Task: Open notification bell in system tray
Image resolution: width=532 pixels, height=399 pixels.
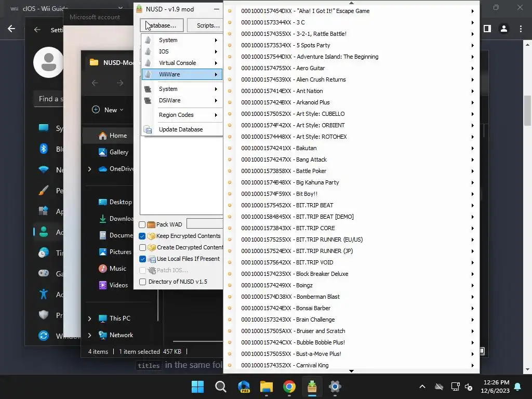Action: click(x=518, y=387)
